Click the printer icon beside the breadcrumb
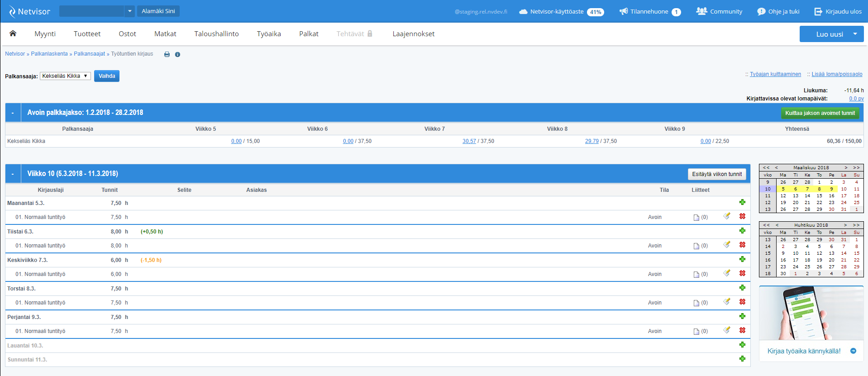Image resolution: width=868 pixels, height=376 pixels. 167,54
